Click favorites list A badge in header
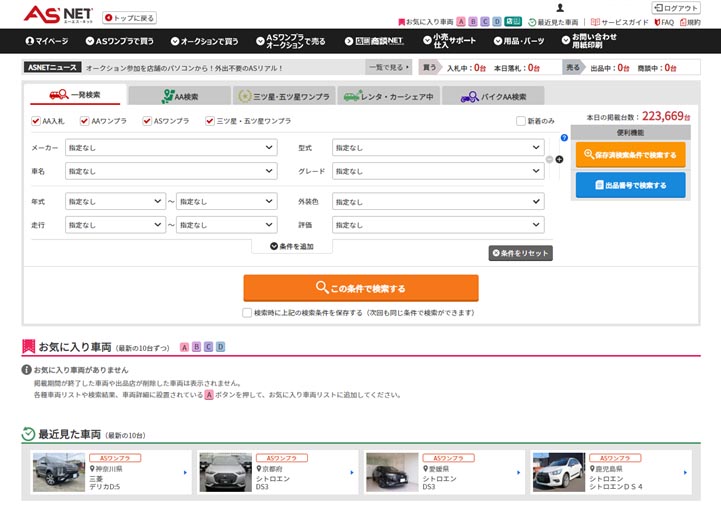This screenshot has height=512, width=721. point(460,21)
